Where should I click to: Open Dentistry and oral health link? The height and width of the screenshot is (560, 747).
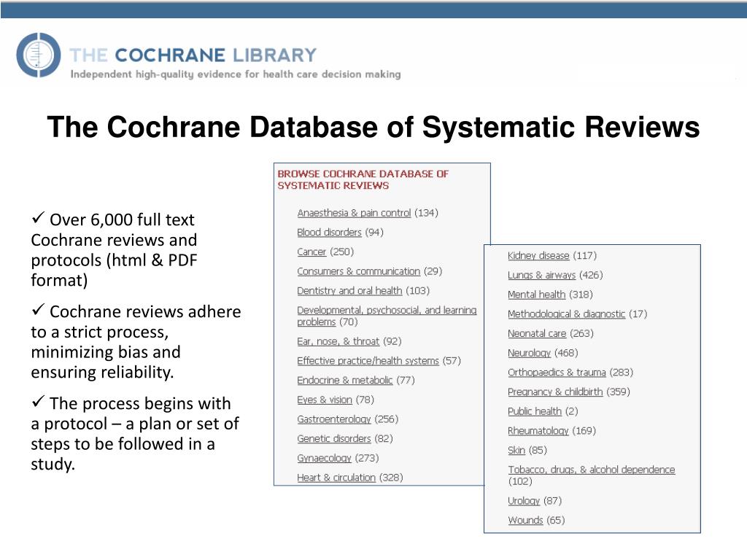349,290
